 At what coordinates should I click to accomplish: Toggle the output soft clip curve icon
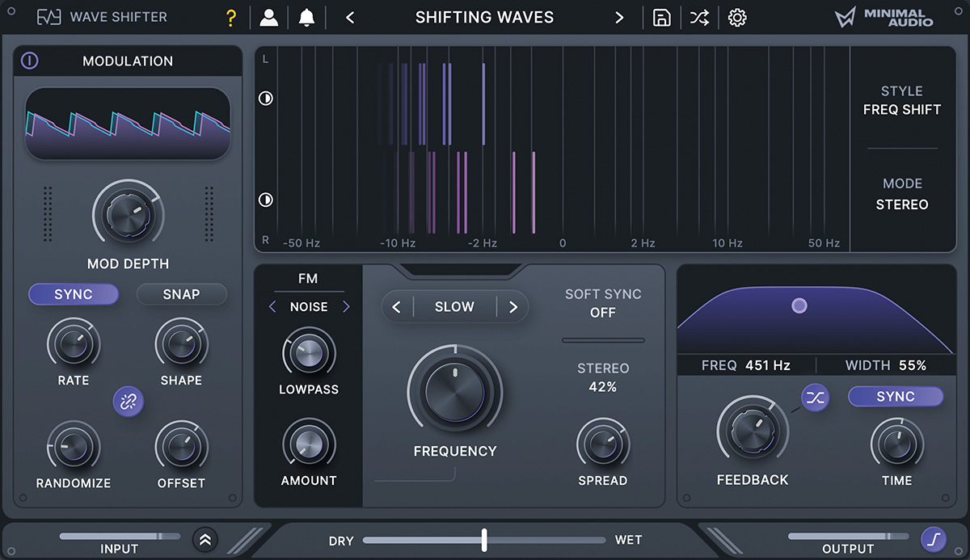[x=934, y=539]
